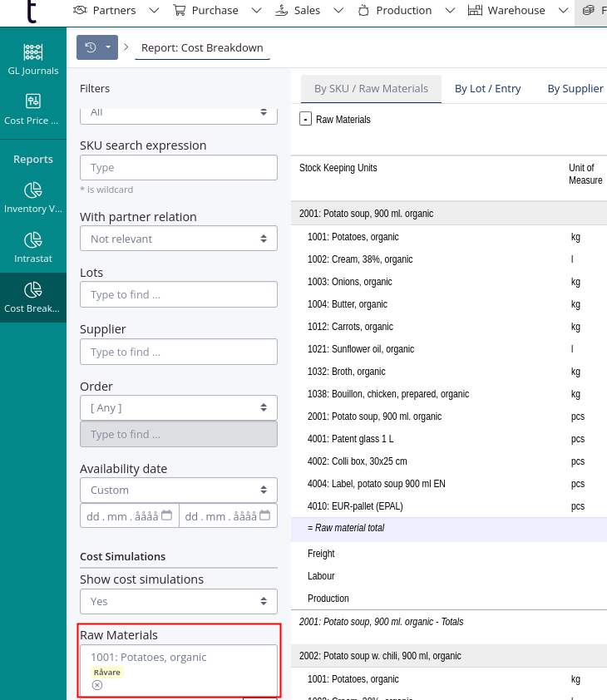This screenshot has height=700, width=607.
Task: Open Show cost simulations dropdown
Action: pos(179,601)
